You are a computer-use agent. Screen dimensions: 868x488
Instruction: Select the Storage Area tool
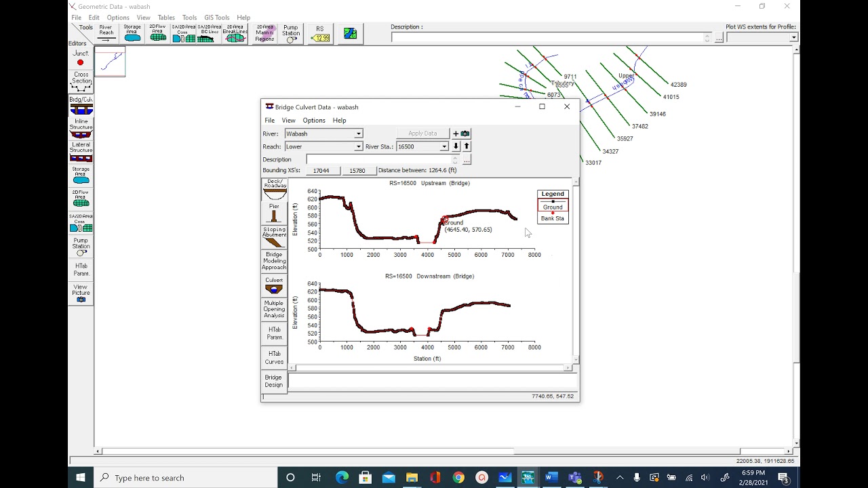tap(132, 33)
